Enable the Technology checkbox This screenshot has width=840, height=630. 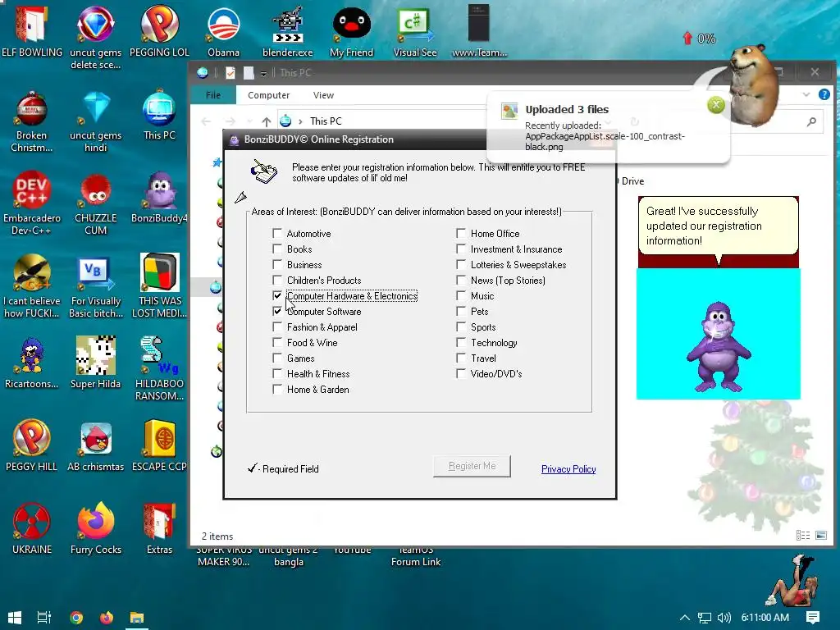pos(461,342)
